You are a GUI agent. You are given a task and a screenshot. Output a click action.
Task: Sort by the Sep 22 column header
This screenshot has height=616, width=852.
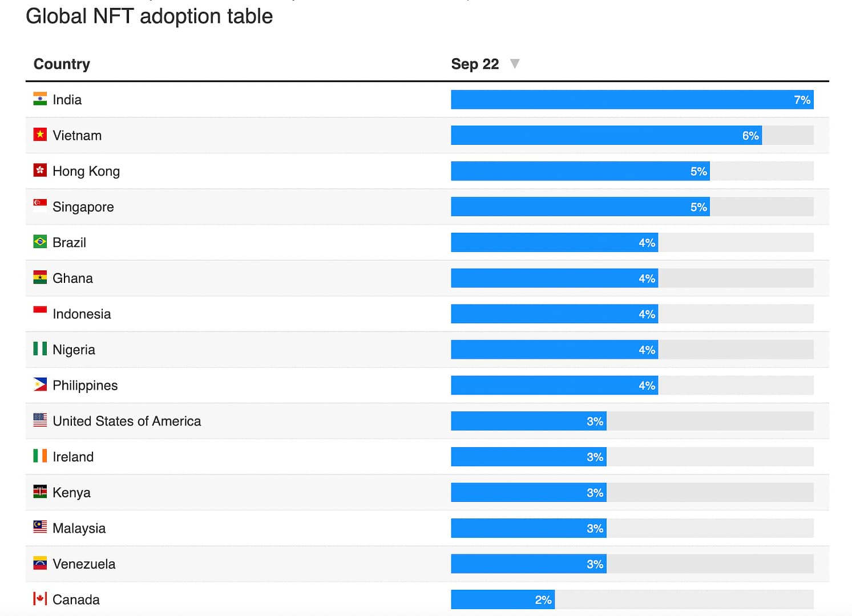click(475, 64)
